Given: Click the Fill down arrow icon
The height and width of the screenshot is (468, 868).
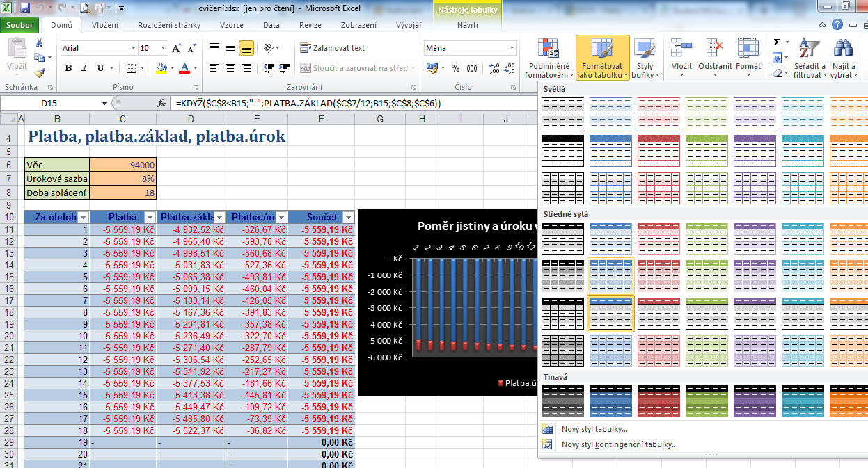Looking at the screenshot, I should tap(777, 58).
